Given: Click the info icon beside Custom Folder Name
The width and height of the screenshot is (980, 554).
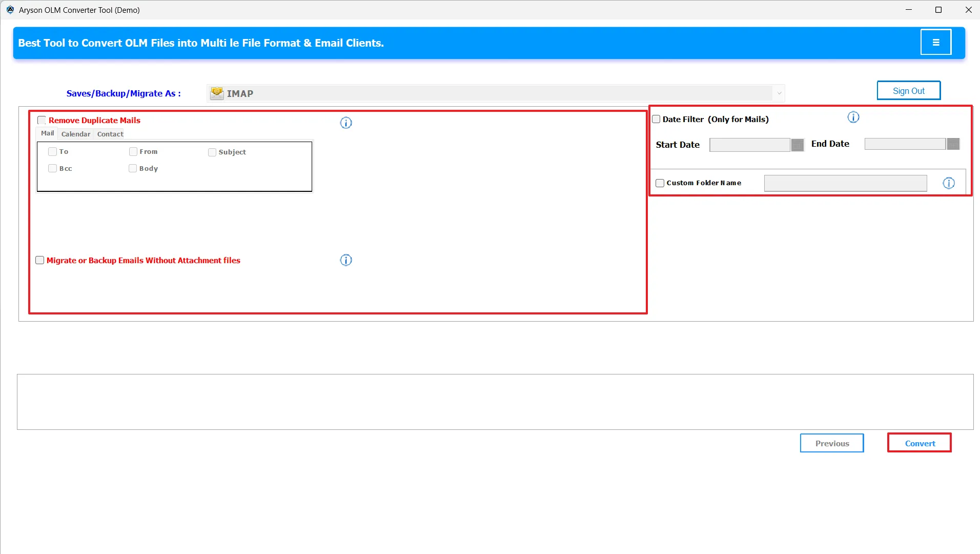Looking at the screenshot, I should tap(949, 183).
